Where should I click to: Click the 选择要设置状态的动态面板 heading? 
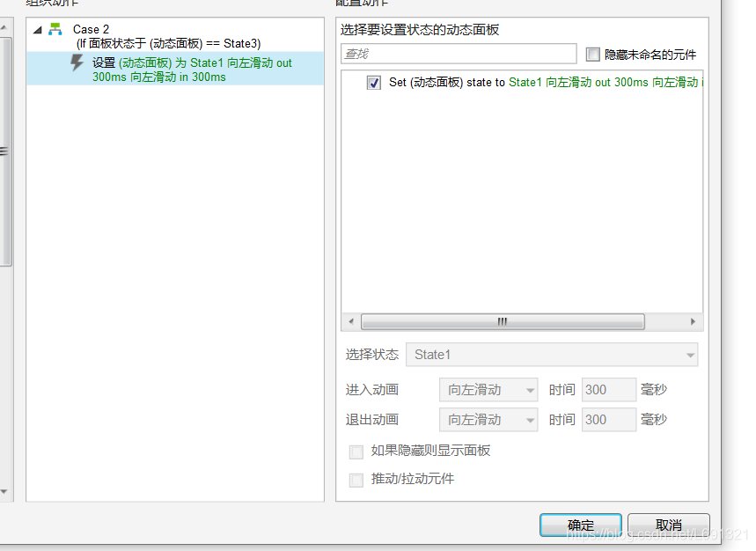click(420, 30)
